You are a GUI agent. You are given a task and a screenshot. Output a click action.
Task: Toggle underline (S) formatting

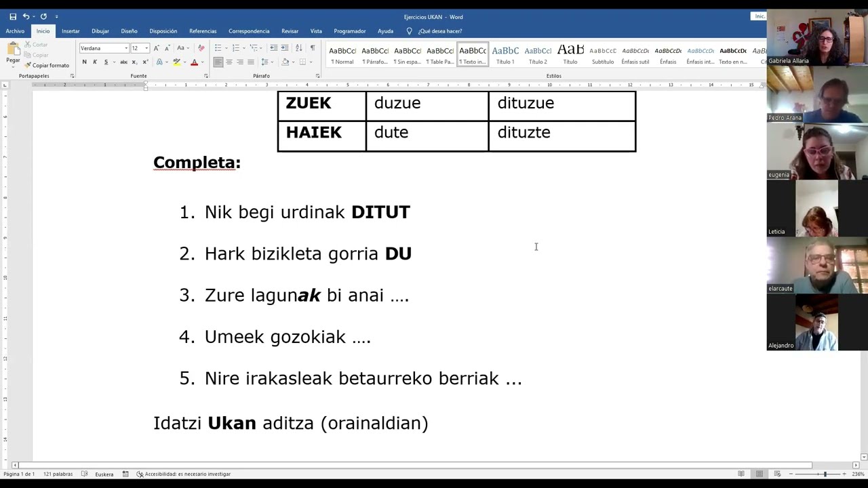[106, 62]
